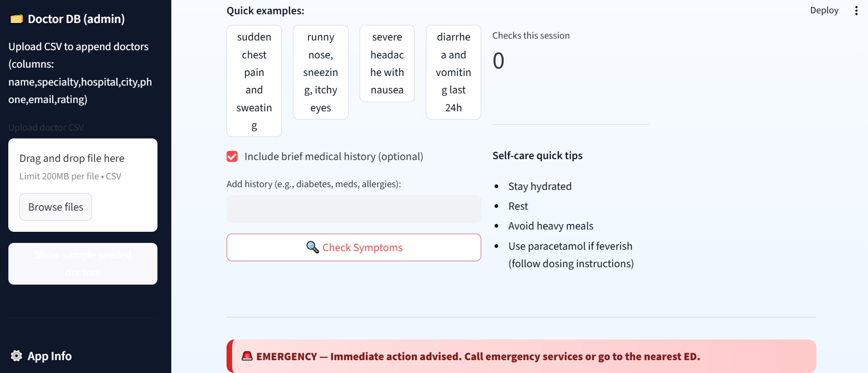Select the sudden chest pain example
The height and width of the screenshot is (373, 868).
point(254,81)
